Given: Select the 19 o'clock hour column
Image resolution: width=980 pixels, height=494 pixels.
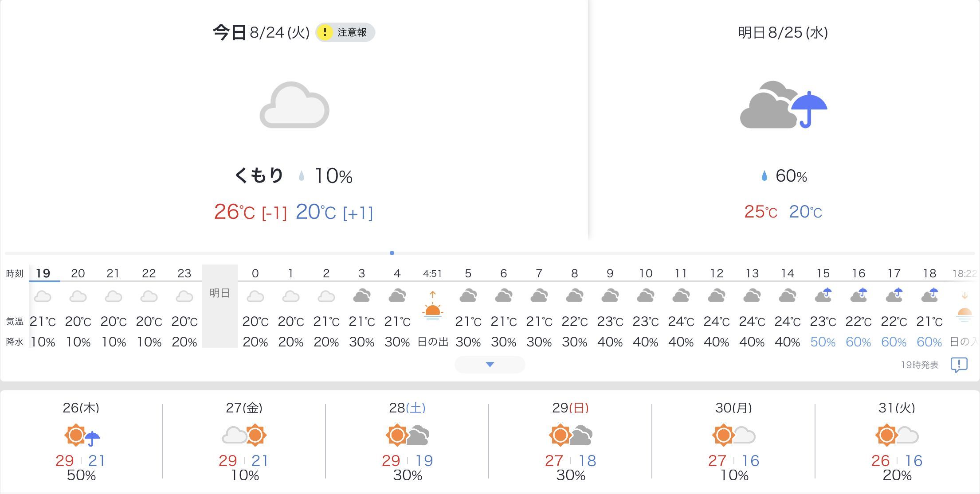Looking at the screenshot, I should 43,307.
